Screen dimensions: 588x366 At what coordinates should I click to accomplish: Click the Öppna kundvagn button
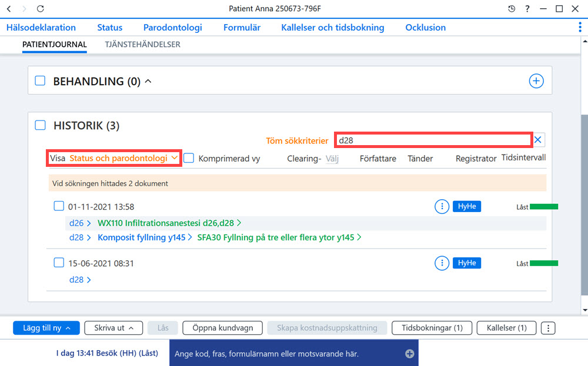coord(222,328)
